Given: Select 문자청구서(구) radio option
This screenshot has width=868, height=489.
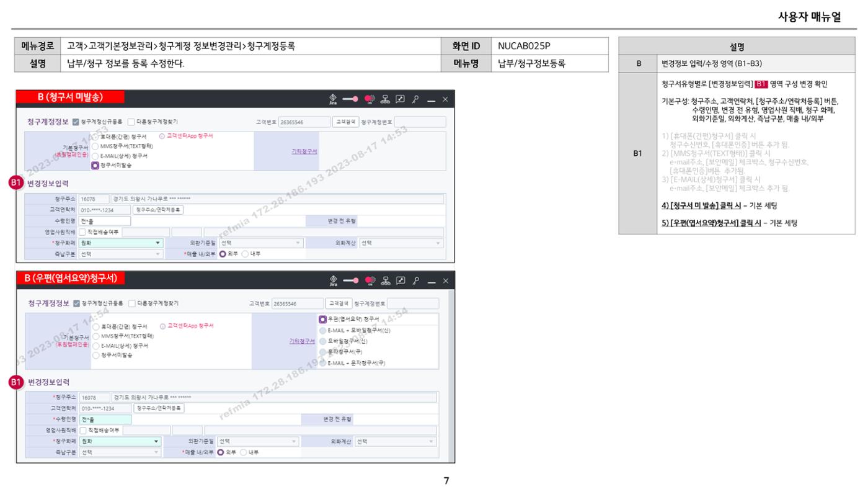Looking at the screenshot, I should coord(322,352).
